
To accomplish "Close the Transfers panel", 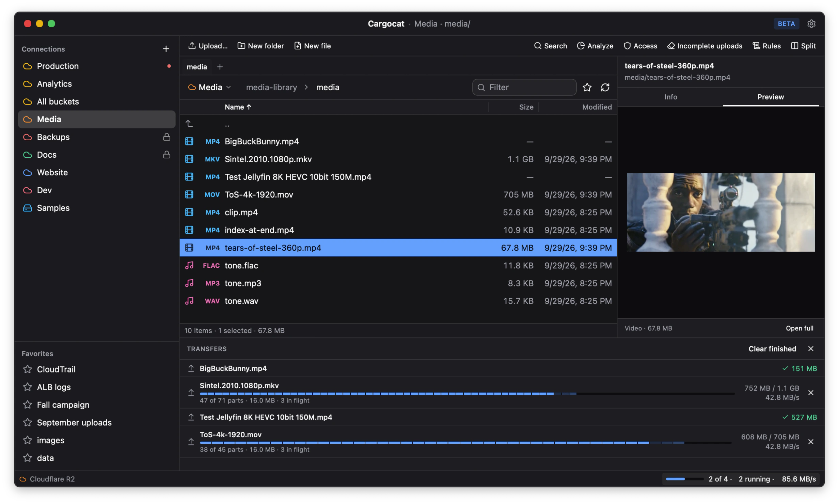I will pyautogui.click(x=810, y=349).
